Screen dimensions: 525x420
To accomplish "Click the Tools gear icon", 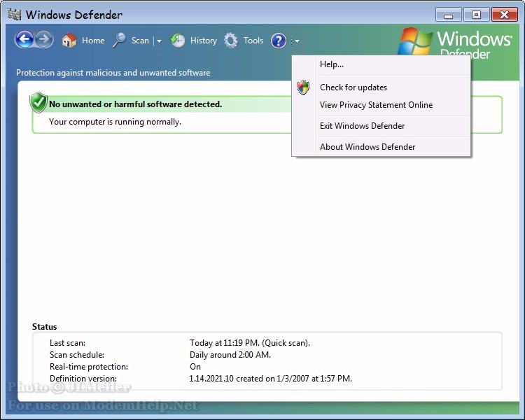I will coord(231,41).
